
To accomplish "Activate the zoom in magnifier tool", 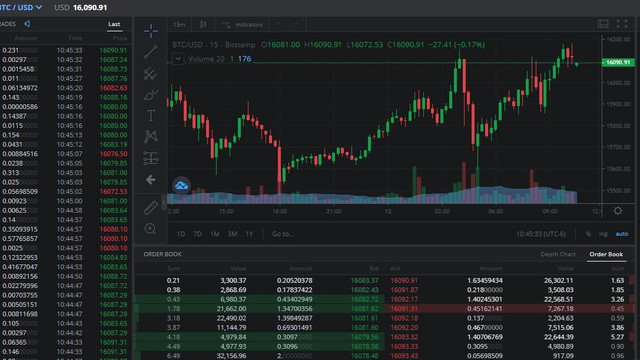I will coord(151,229).
